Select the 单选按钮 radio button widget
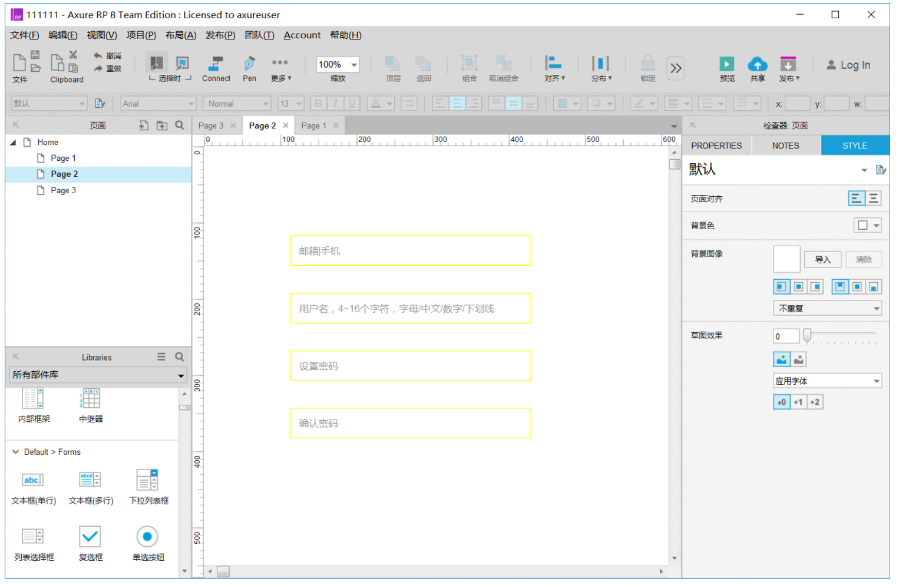Viewport: 899px width, 588px height. 148,544
